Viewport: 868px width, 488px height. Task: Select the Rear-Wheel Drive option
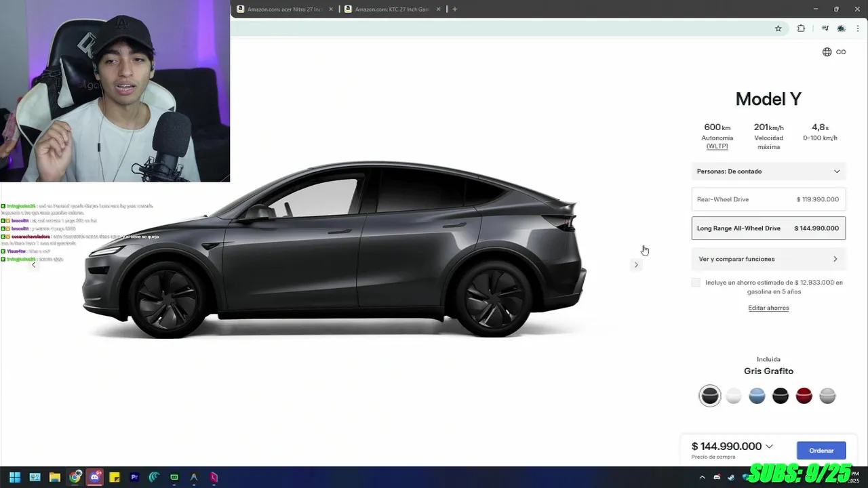pos(768,199)
